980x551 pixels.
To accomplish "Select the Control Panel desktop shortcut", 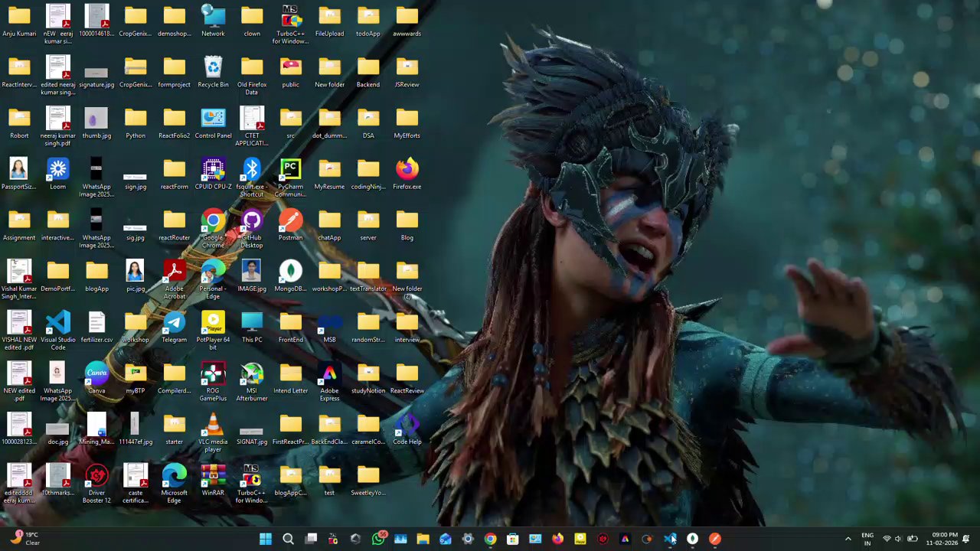I will 213,122.
